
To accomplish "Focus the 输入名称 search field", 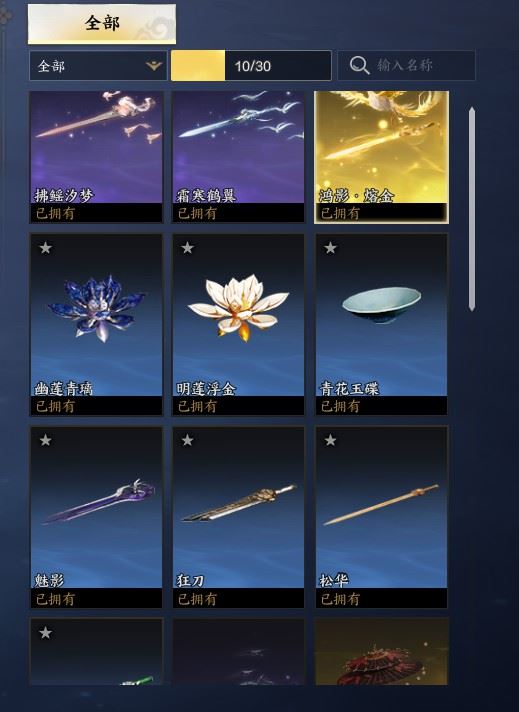I will (x=406, y=65).
